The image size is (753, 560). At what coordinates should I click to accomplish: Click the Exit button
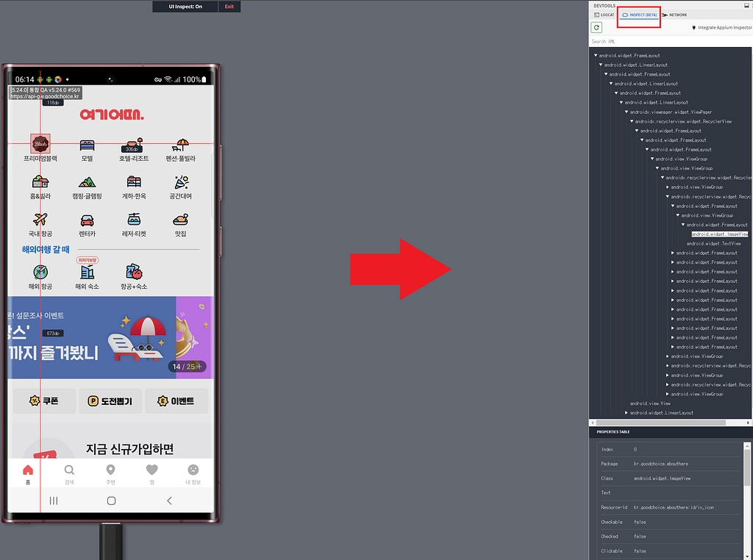(229, 6)
